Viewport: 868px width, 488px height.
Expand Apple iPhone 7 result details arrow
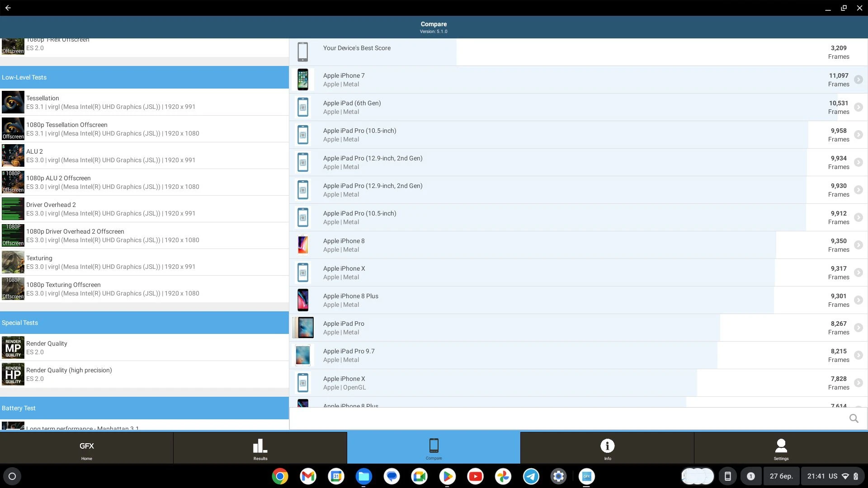[x=858, y=80]
